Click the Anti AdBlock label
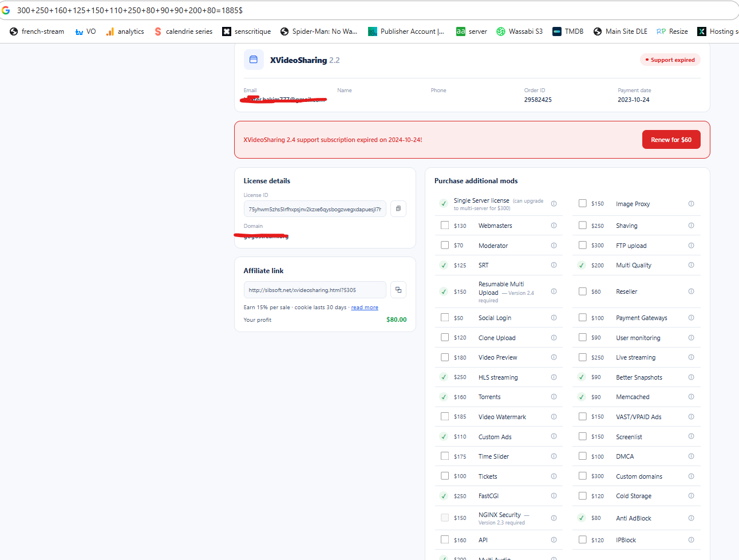The width and height of the screenshot is (739, 560). click(x=634, y=518)
